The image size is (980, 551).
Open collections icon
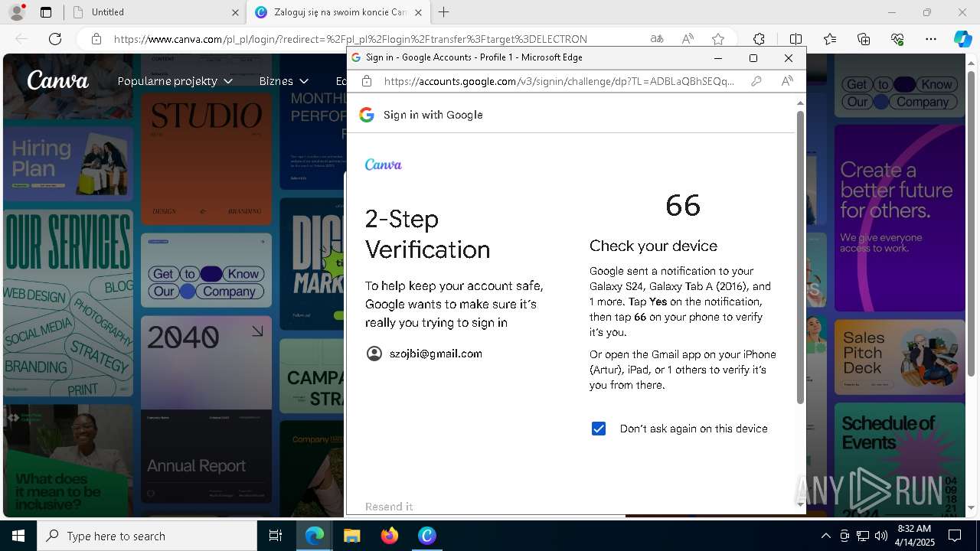(864, 39)
